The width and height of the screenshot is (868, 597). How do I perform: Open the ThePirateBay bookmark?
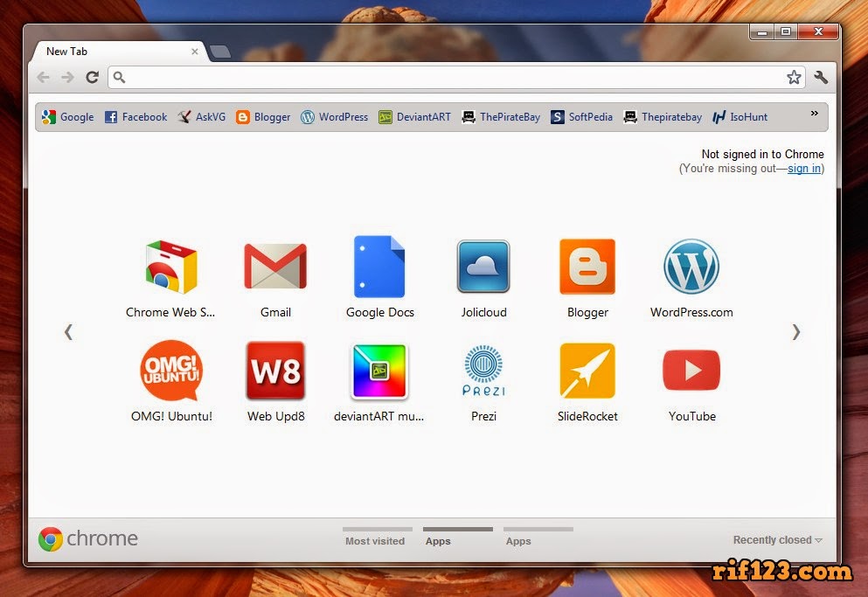point(501,117)
